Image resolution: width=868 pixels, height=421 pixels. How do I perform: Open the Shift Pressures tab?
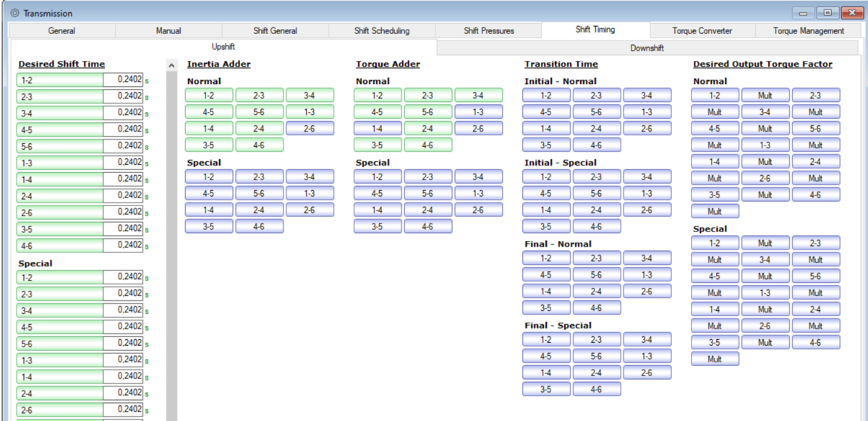489,31
